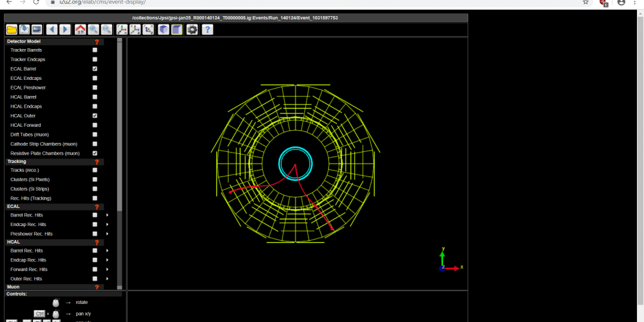Image resolution: width=644 pixels, height=322 pixels.
Task: Click the open file folder icon
Action: 12,30
